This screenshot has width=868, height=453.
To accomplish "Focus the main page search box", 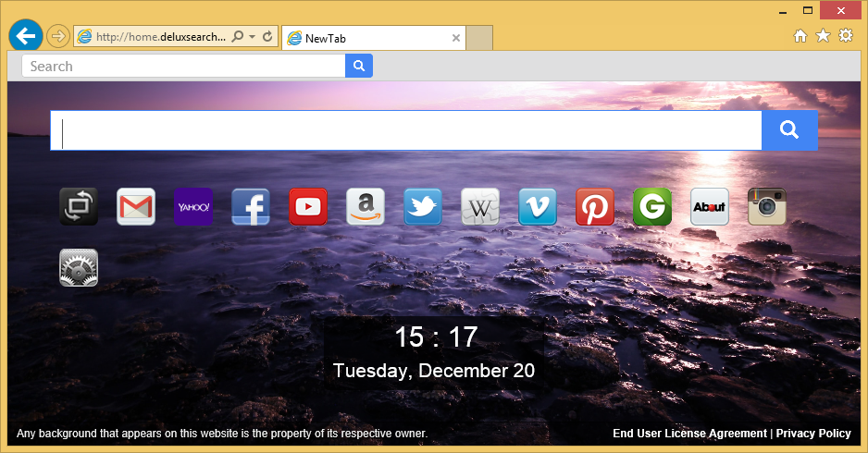I will (x=405, y=130).
